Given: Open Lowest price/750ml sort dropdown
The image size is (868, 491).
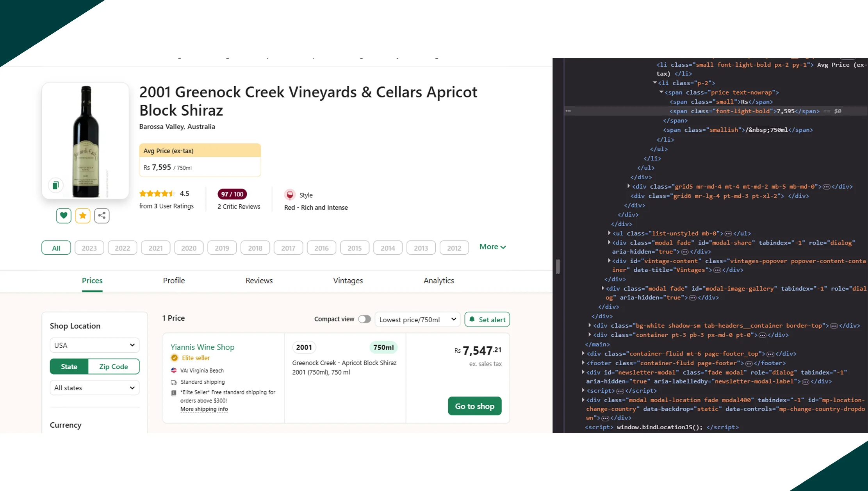Looking at the screenshot, I should tap(417, 320).
